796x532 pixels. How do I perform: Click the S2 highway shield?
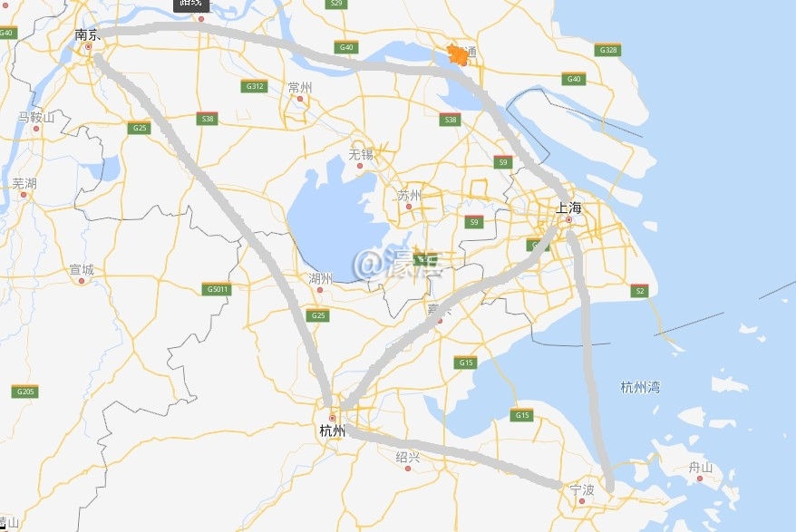pyautogui.click(x=640, y=291)
